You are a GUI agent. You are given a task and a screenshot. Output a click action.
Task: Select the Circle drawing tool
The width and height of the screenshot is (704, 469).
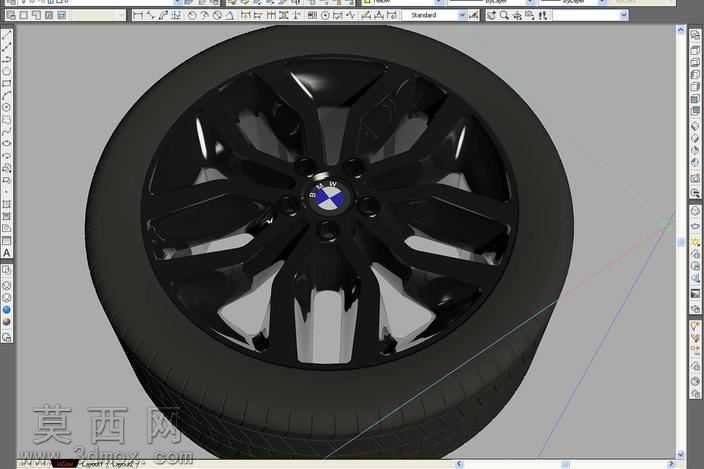click(7, 107)
